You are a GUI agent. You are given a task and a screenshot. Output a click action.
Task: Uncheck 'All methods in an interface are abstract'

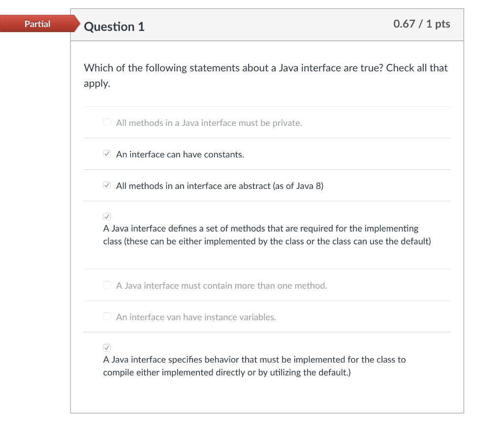[107, 185]
